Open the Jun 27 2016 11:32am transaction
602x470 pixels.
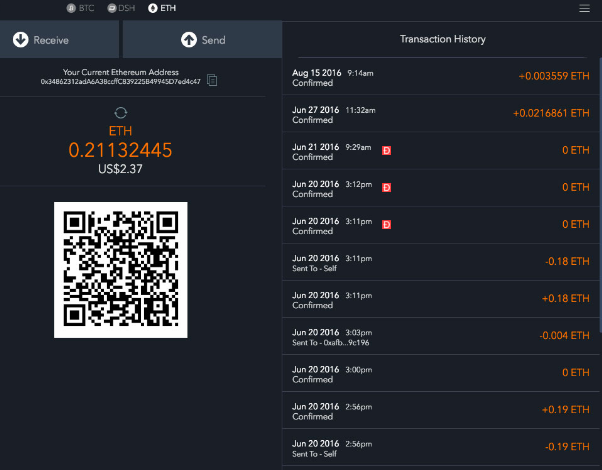pos(441,114)
